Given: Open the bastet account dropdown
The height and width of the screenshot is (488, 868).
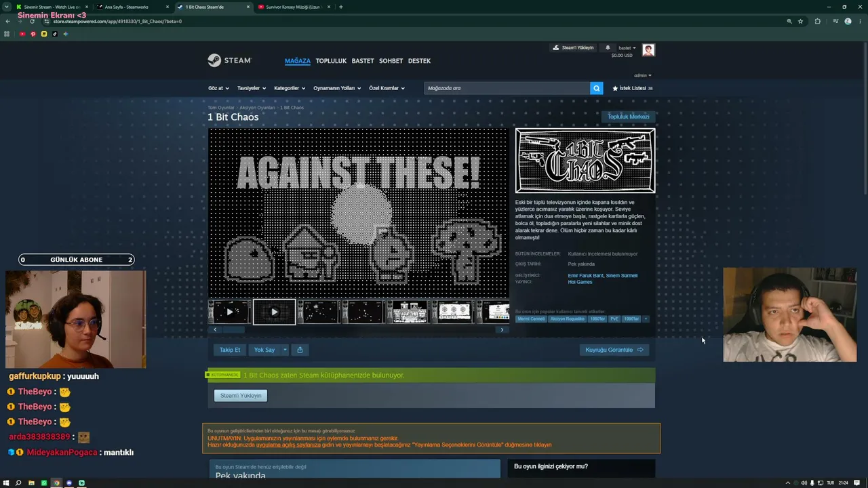Looking at the screenshot, I should tap(627, 47).
